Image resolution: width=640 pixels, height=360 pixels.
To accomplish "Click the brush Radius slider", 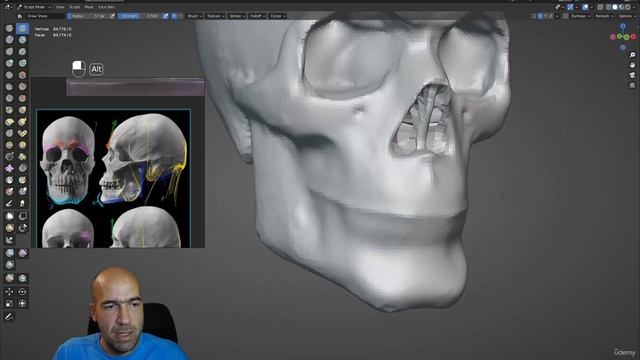I will 88,16.
